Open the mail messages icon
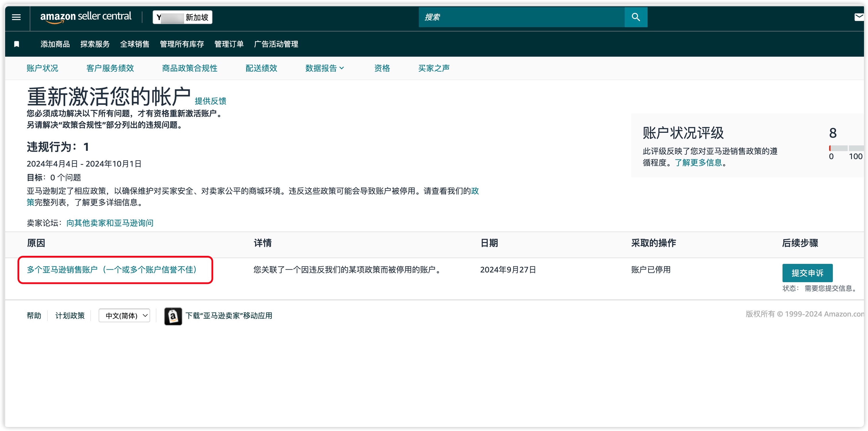 [x=860, y=17]
